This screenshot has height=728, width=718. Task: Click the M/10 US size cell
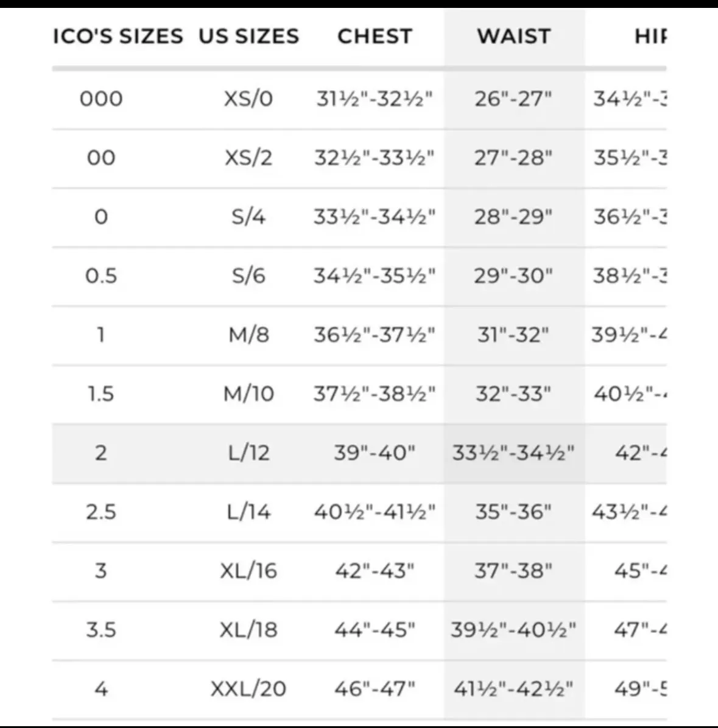coord(248,394)
